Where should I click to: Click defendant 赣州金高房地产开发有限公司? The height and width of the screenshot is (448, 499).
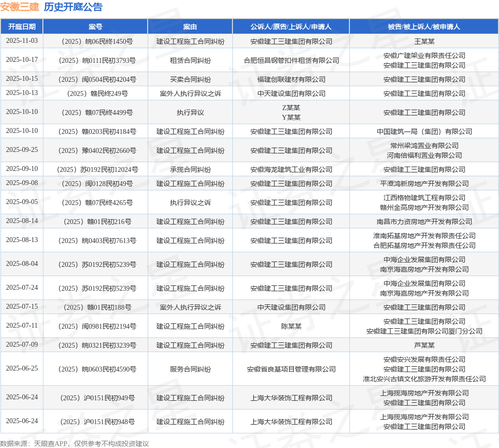tap(424, 207)
